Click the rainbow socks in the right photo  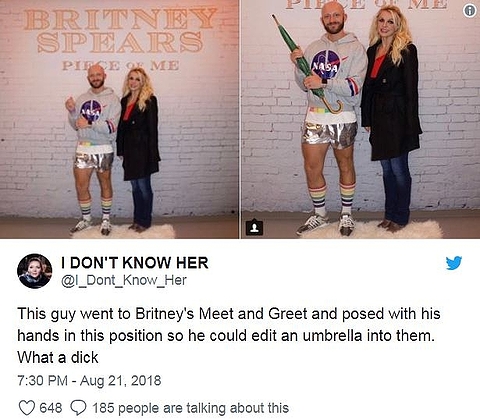point(333,199)
